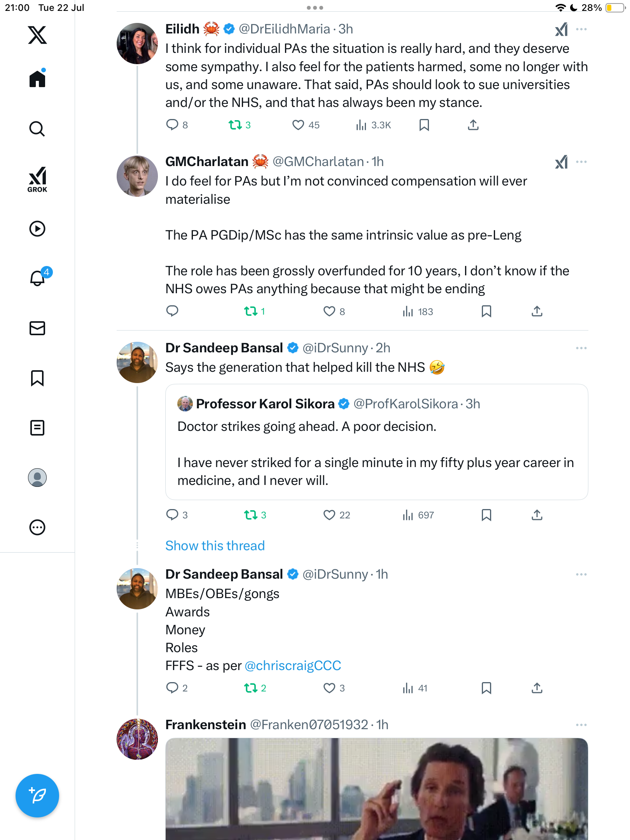
Task: Open Direct Messages envelope
Action: tap(37, 328)
